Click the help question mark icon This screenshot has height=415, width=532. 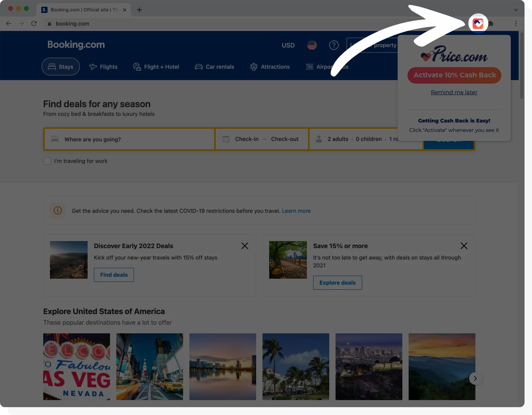334,45
